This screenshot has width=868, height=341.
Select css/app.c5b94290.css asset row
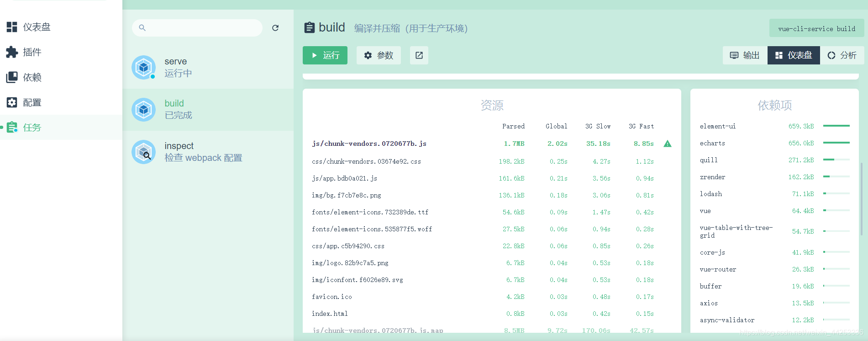(x=492, y=246)
